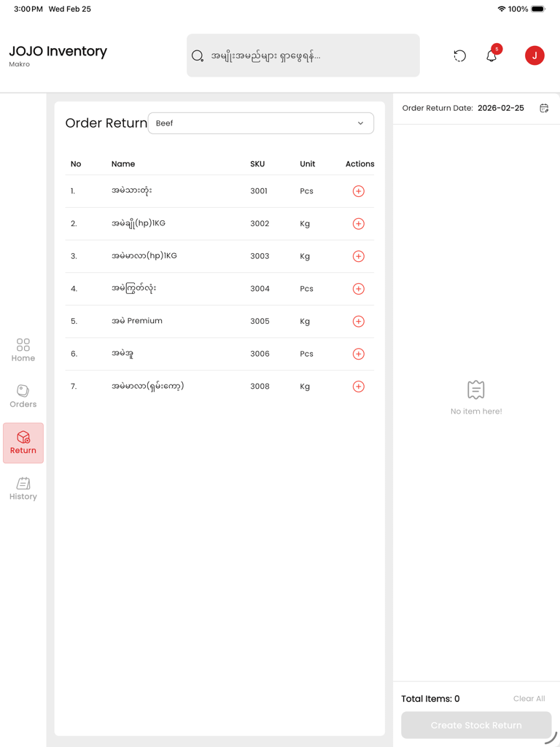Open the calendar date picker icon

point(544,108)
